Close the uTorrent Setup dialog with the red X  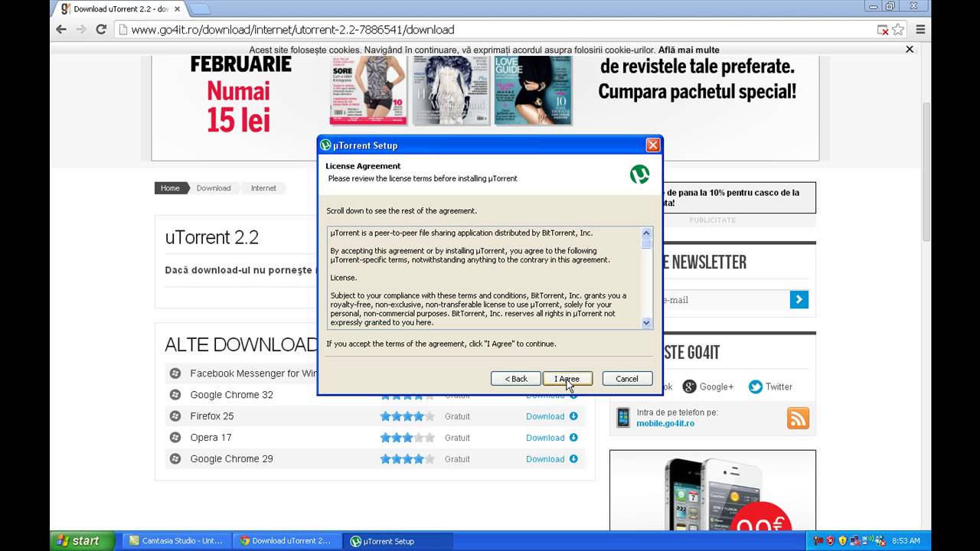click(x=652, y=145)
